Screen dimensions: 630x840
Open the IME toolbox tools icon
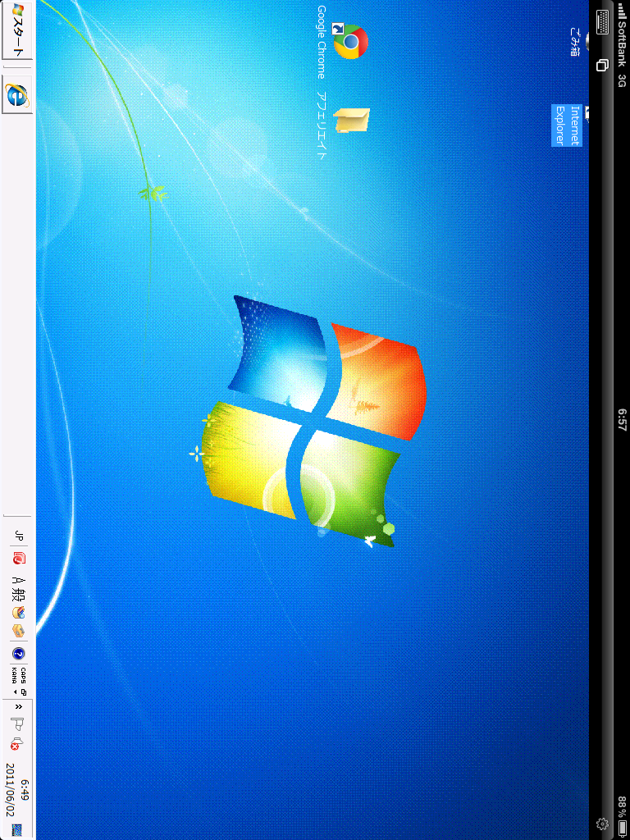[19, 631]
